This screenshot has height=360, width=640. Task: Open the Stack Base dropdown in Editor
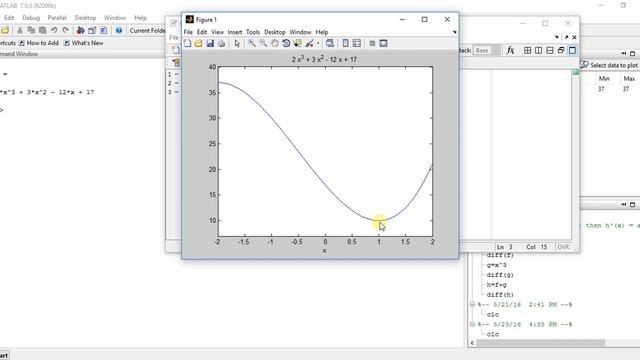[487, 51]
